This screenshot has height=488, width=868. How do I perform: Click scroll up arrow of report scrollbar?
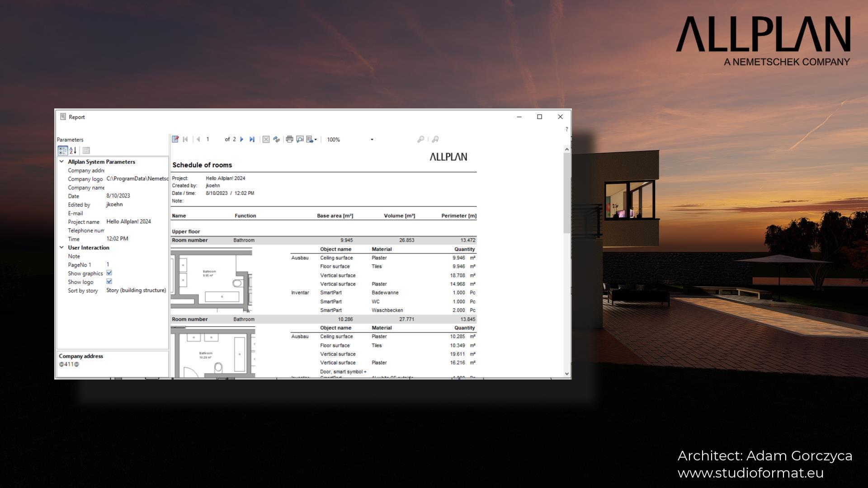[567, 149]
